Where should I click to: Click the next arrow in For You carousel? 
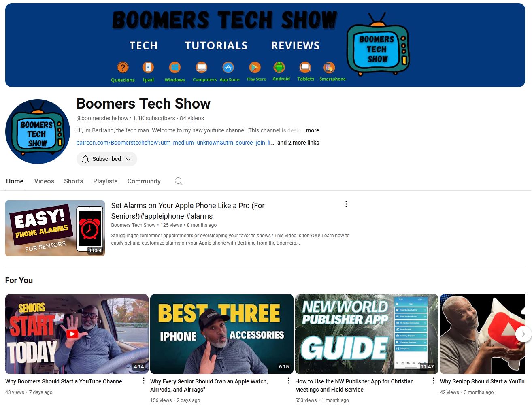(523, 334)
